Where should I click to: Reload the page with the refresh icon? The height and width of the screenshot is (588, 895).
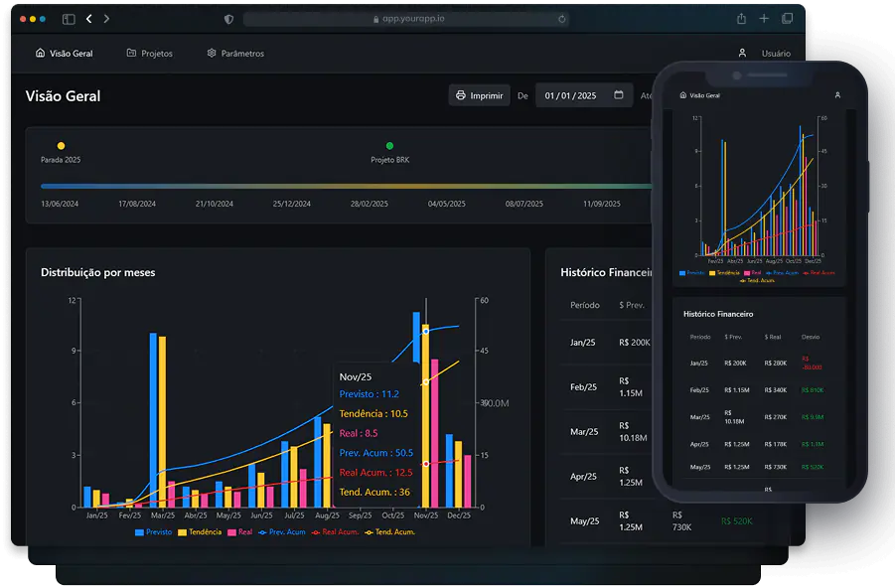pos(561,19)
